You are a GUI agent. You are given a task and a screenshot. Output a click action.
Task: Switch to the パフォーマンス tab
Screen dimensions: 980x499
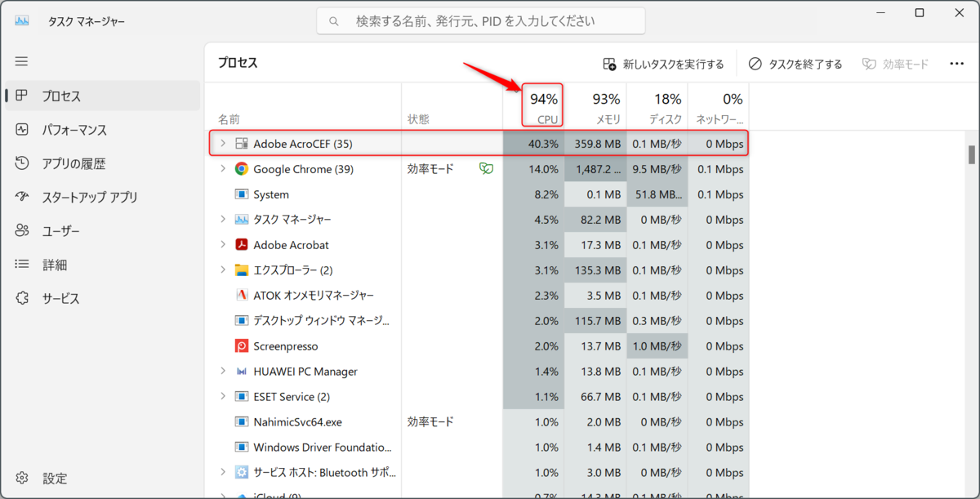tap(103, 130)
